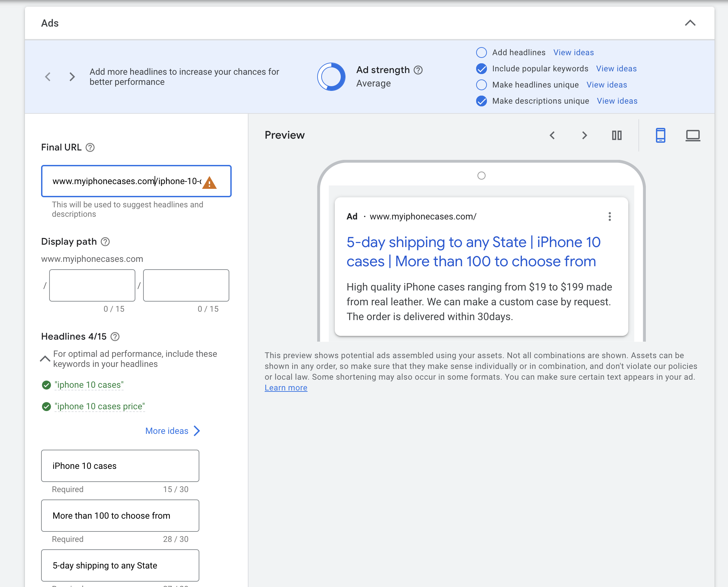The width and height of the screenshot is (728, 587).
Task: Click the "Ad strength" label
Action: pyautogui.click(x=383, y=70)
